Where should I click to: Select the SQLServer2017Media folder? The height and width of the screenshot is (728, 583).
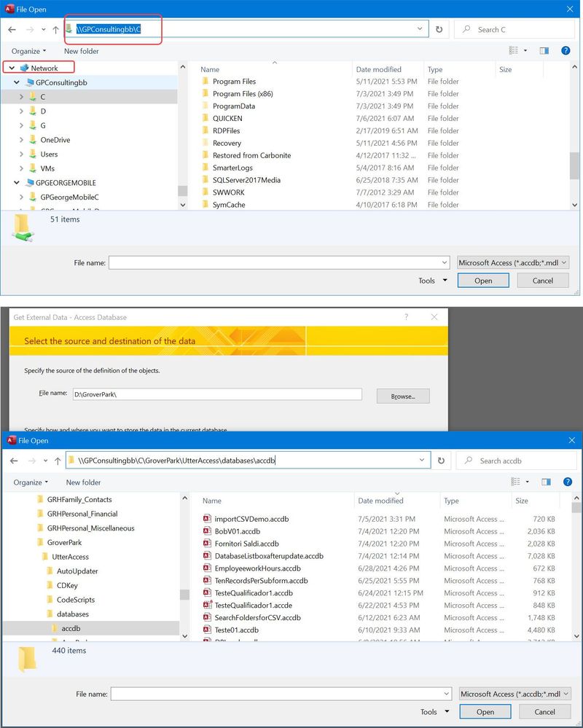246,180
